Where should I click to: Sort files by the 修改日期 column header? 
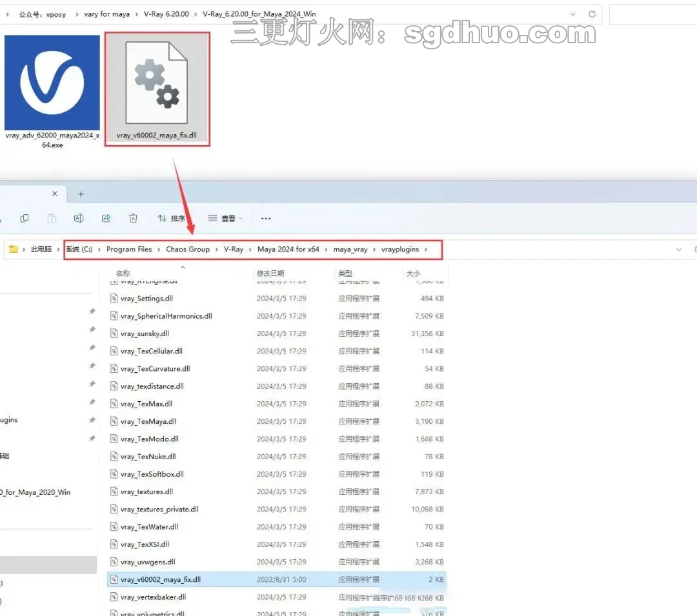point(270,273)
